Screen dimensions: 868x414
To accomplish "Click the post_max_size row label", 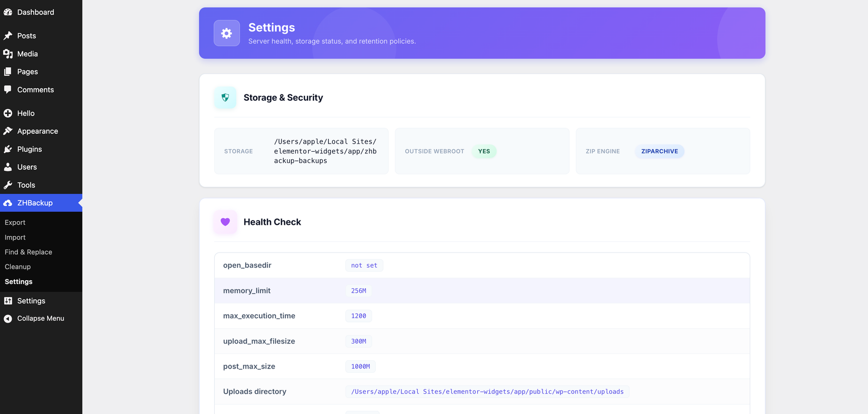I will 249,367.
